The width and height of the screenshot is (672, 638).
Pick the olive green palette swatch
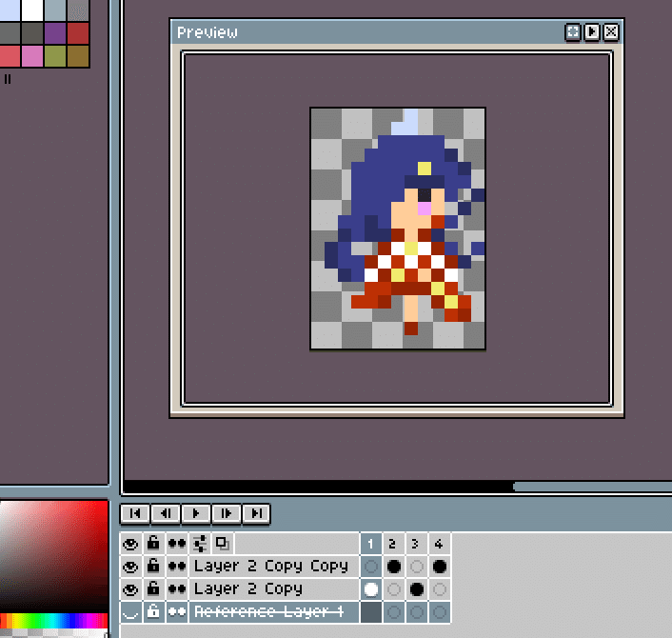(x=55, y=56)
